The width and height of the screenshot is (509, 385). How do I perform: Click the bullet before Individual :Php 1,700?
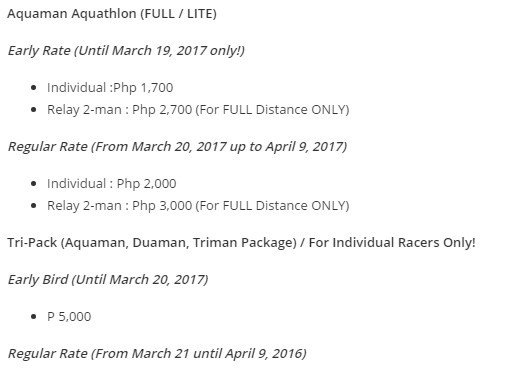click(33, 88)
